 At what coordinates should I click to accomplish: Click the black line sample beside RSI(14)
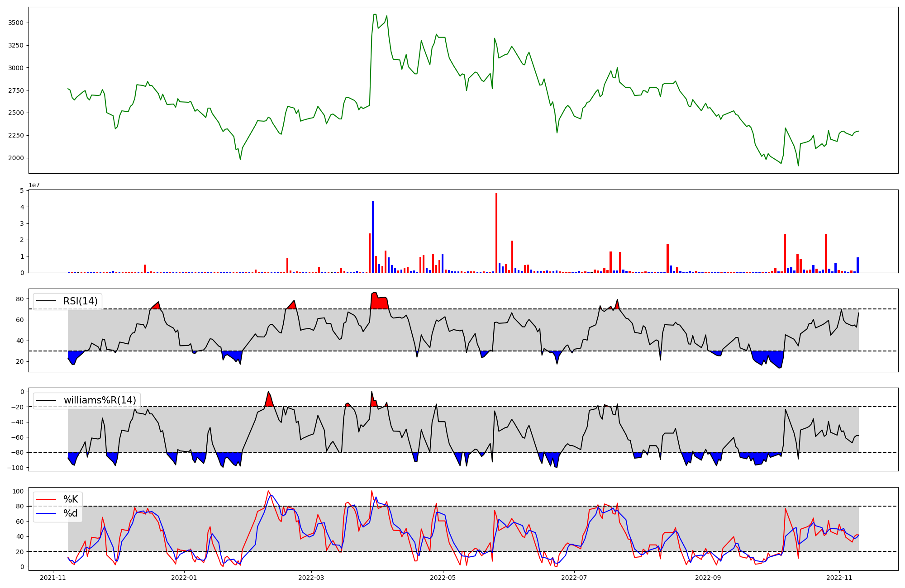pyautogui.click(x=46, y=301)
